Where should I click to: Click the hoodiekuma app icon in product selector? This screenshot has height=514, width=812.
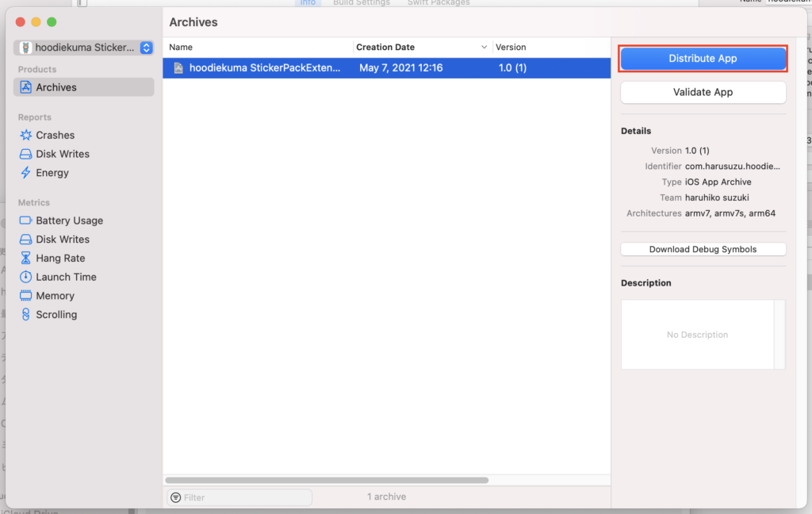[25, 48]
